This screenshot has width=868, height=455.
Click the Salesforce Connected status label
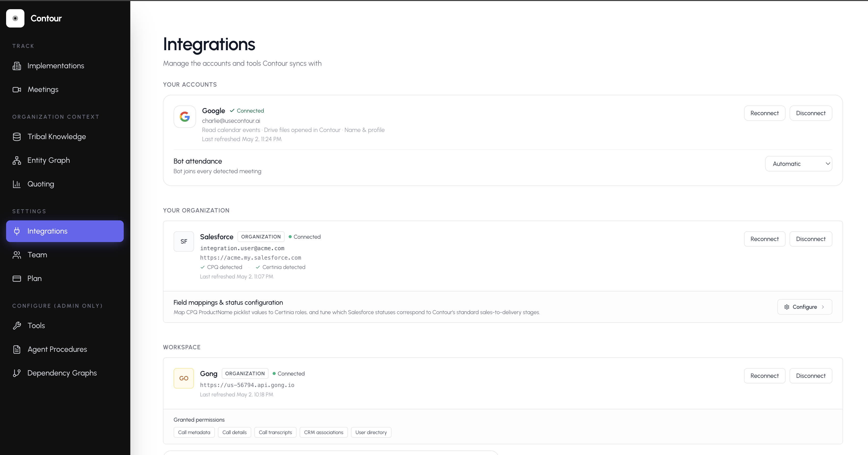tap(305, 237)
